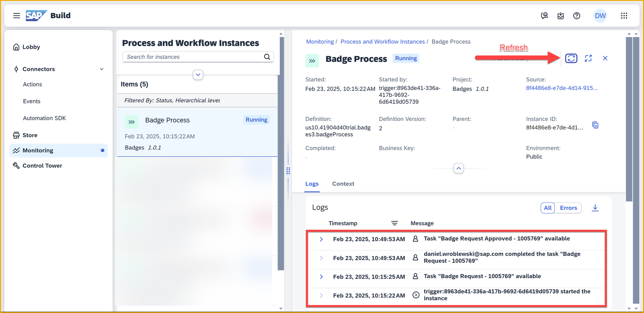Open the feedback chat icon in header
The width and height of the screenshot is (644, 313).
(544, 16)
